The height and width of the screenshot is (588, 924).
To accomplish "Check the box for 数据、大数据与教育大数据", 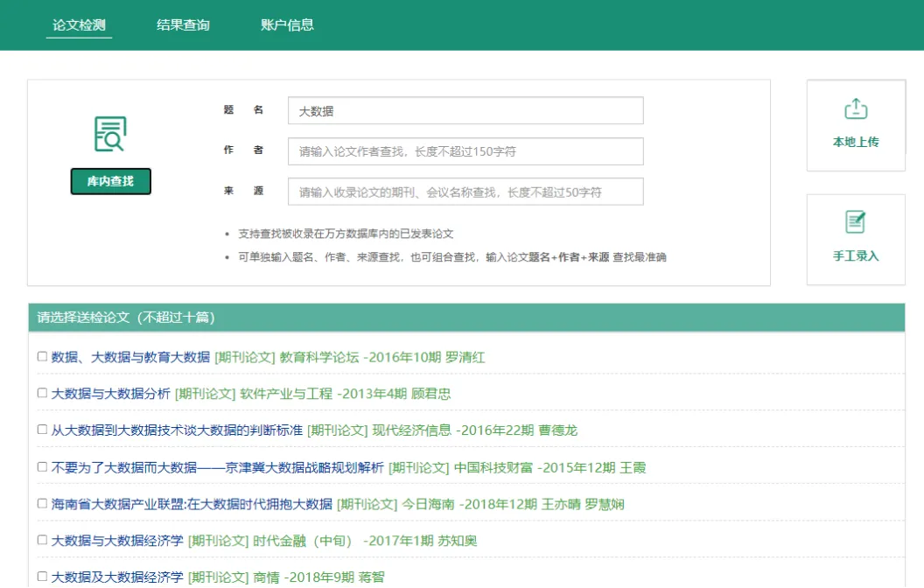I will [x=42, y=357].
